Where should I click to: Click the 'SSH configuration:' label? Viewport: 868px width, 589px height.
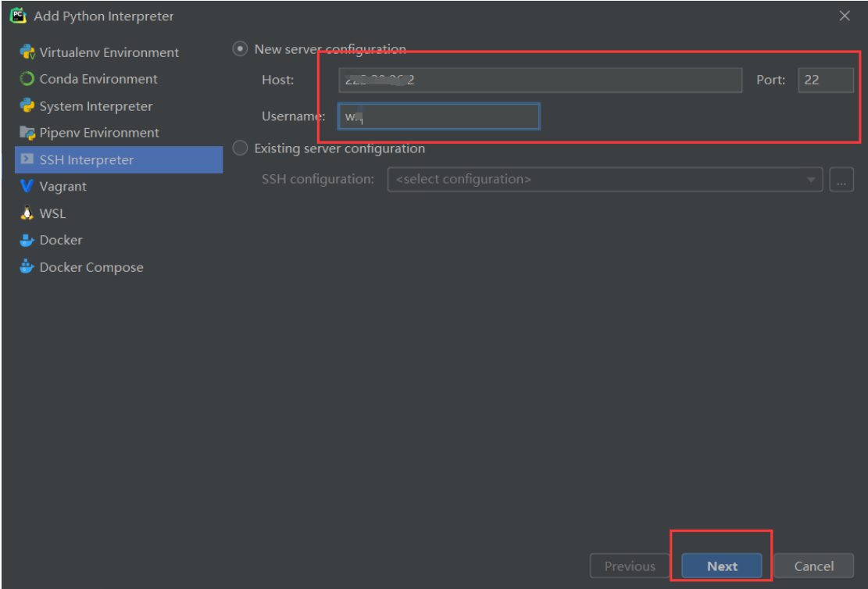(318, 179)
